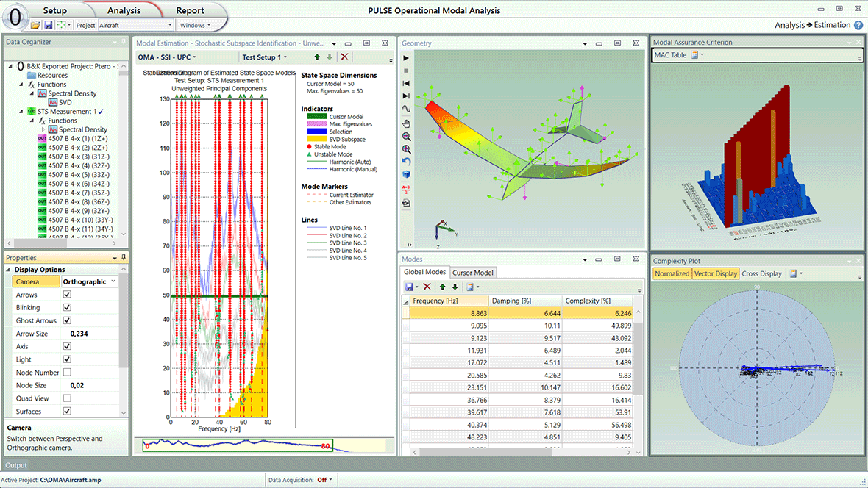Click the sine wave icon in Geometry toolbar
Image resolution: width=868 pixels, height=488 pixels.
click(406, 109)
